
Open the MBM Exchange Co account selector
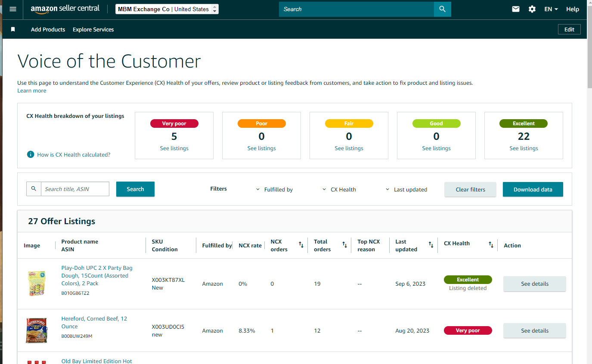tap(167, 9)
